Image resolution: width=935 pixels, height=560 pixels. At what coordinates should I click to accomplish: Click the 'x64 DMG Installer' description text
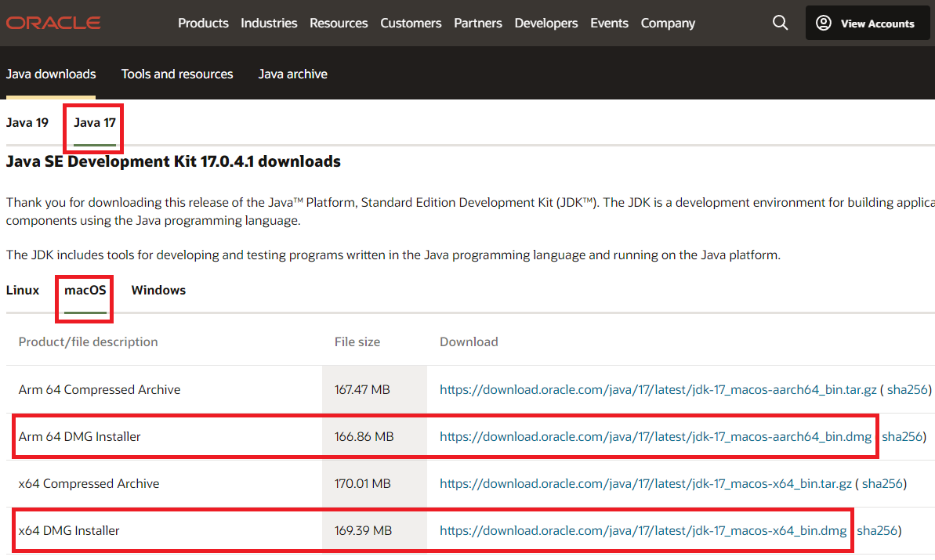68,531
